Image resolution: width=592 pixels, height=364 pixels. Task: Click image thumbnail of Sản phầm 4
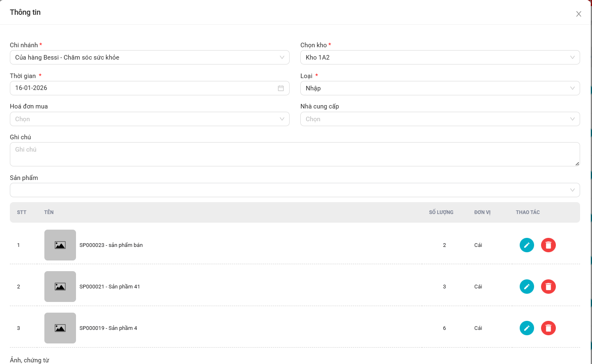point(60,328)
